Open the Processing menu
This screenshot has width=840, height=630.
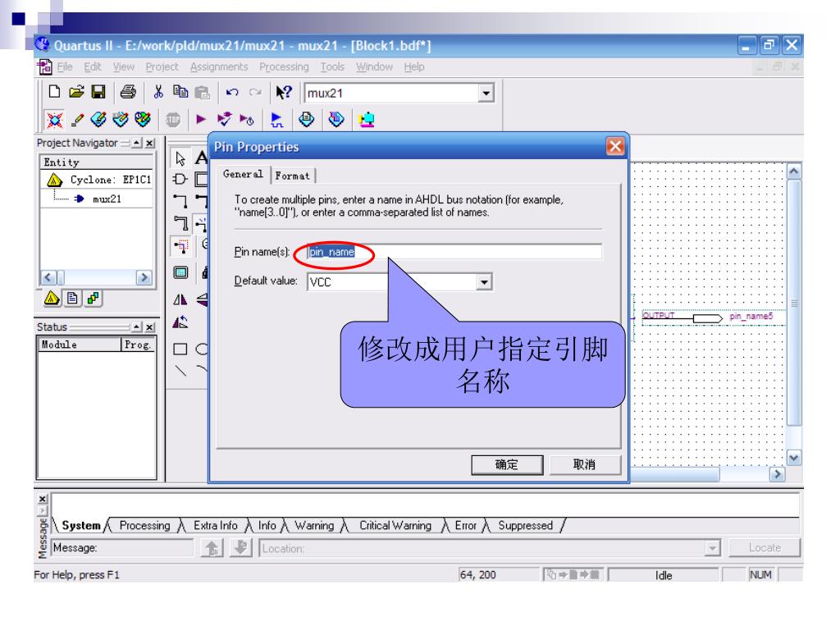tap(284, 67)
